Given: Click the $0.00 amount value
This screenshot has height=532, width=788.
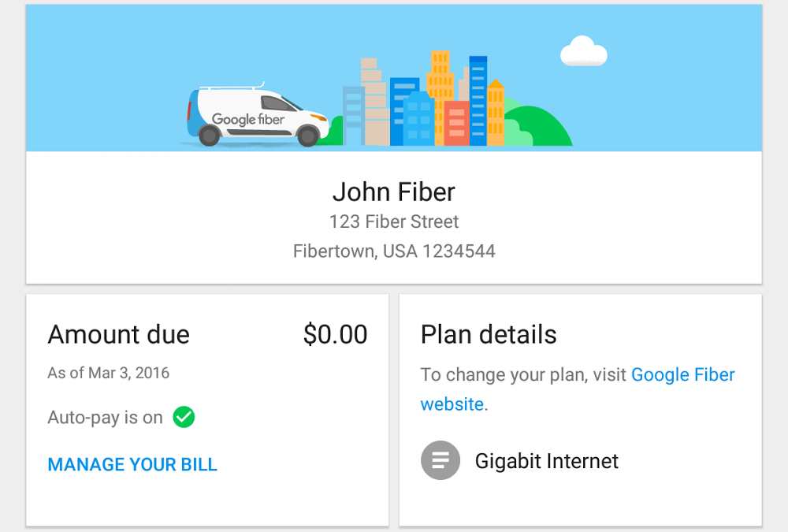Looking at the screenshot, I should pyautogui.click(x=335, y=334).
